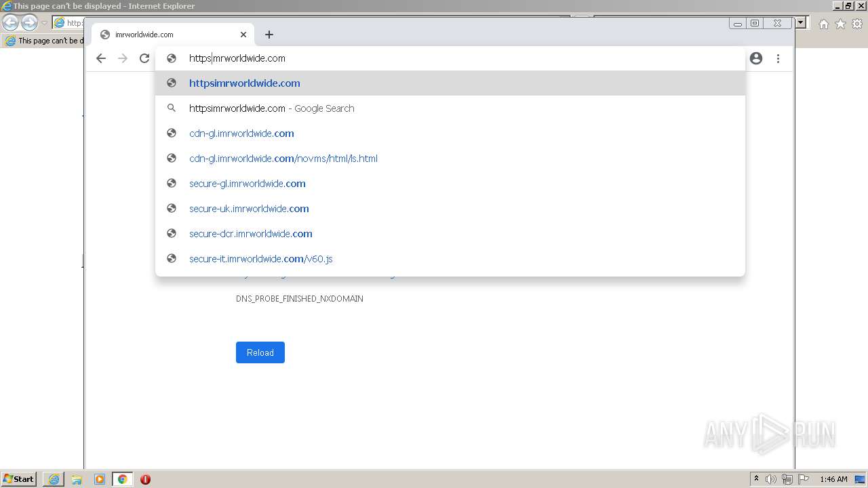The image size is (868, 488).
Task: Show hidden system tray icons
Action: (756, 479)
